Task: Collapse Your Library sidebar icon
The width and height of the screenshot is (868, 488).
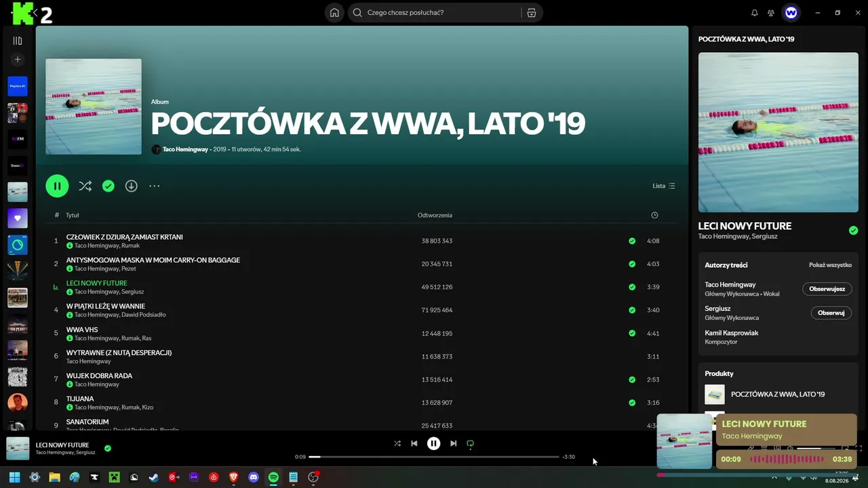Action: 18,41
